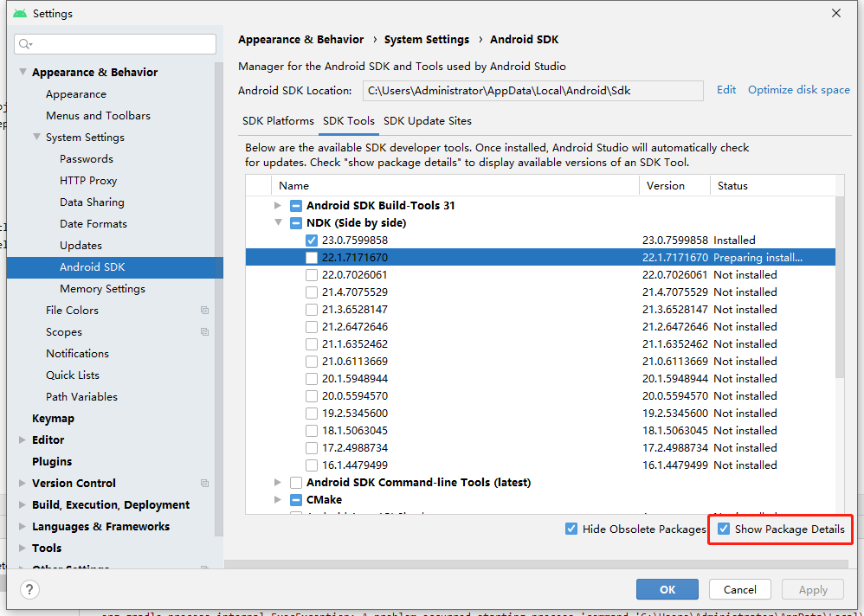This screenshot has width=864, height=616.
Task: Click the SDK tools list vertical scrollbar
Action: click(840, 286)
